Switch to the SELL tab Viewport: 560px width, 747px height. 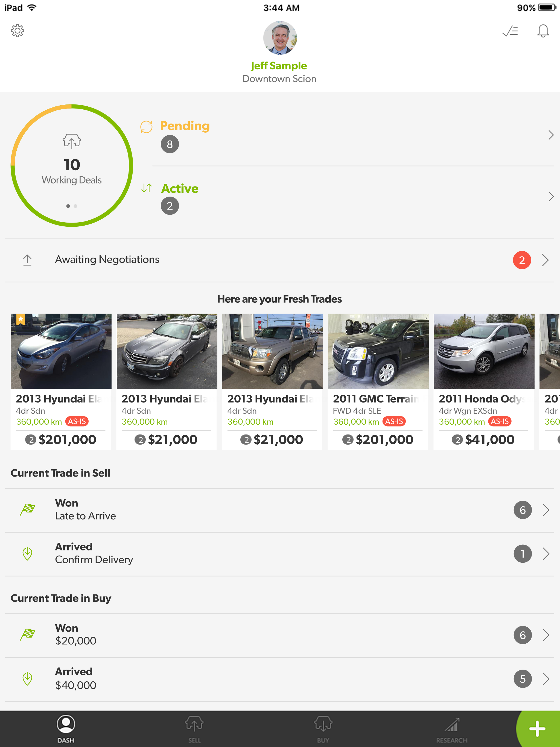(194, 730)
